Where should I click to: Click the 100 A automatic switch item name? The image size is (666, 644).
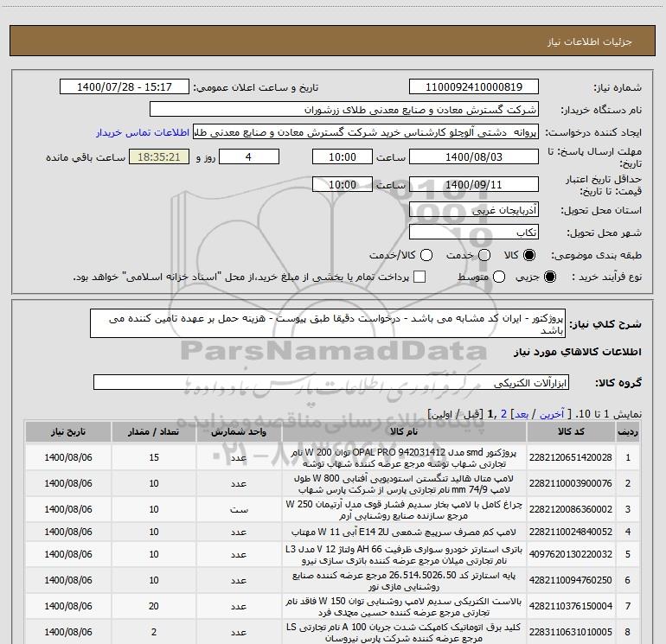[404, 633]
